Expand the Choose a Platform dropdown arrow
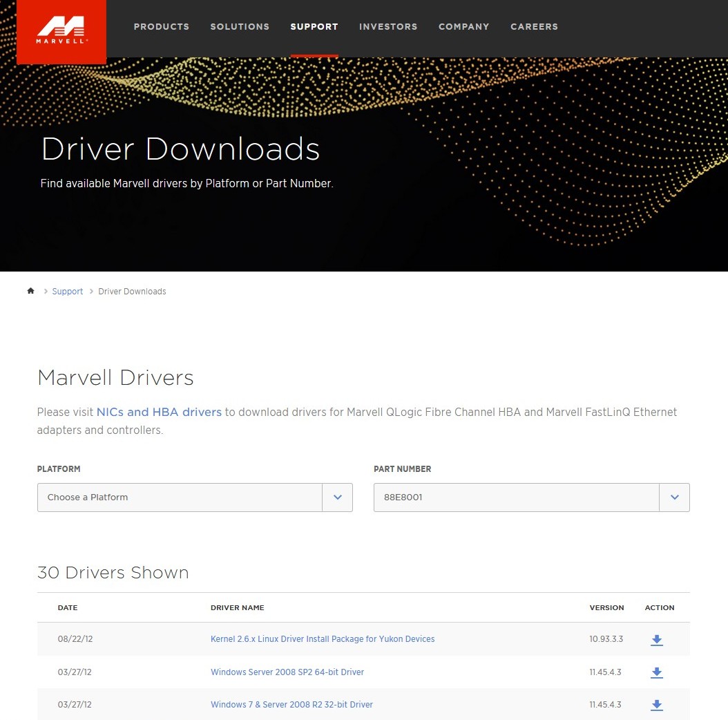Image resolution: width=728 pixels, height=720 pixels. point(338,497)
